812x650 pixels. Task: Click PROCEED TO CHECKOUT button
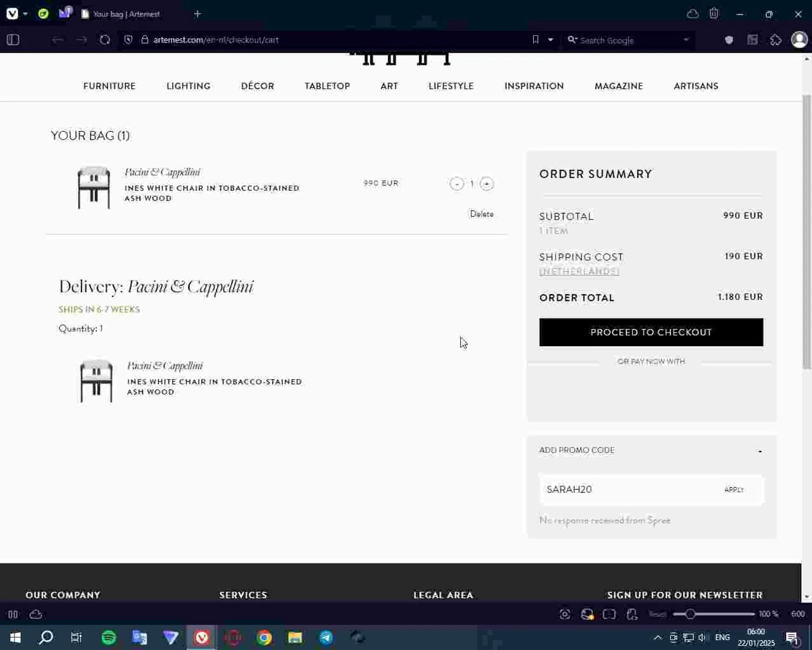click(651, 332)
